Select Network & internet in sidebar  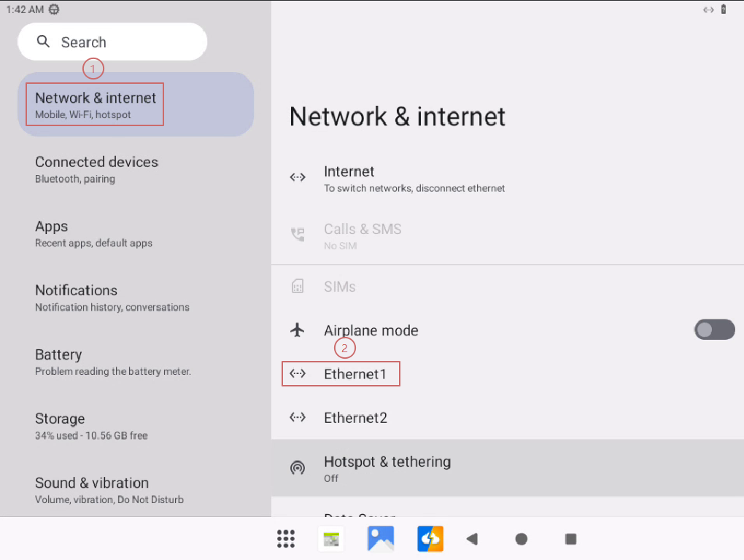pyautogui.click(x=96, y=105)
